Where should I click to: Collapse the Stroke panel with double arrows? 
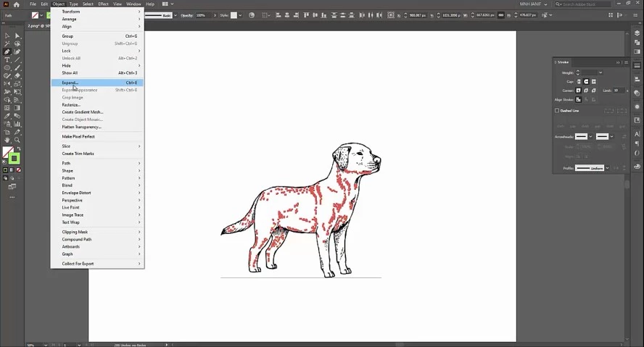pyautogui.click(x=618, y=62)
